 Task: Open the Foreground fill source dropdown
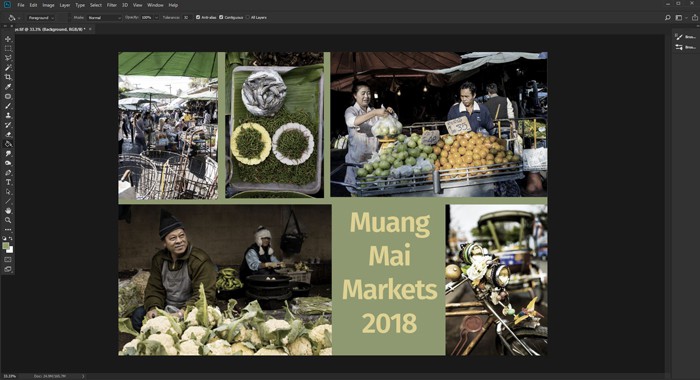[x=41, y=18]
